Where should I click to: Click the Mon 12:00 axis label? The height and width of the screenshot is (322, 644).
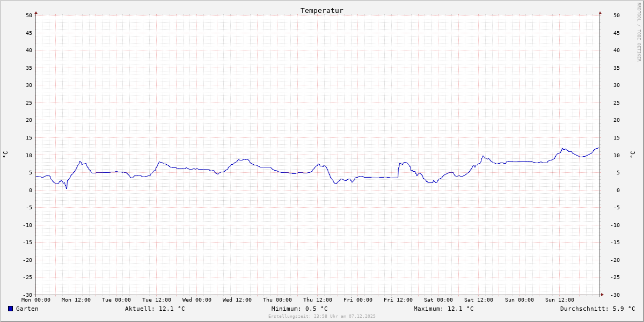tap(76, 299)
